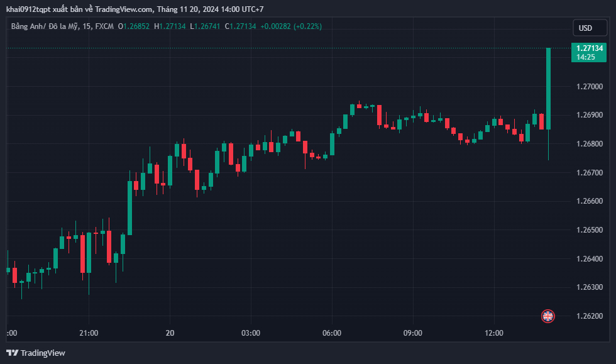This screenshot has width=616, height=364.
Task: Click the change value +0.00282 (+0.22%)
Action: coord(291,26)
